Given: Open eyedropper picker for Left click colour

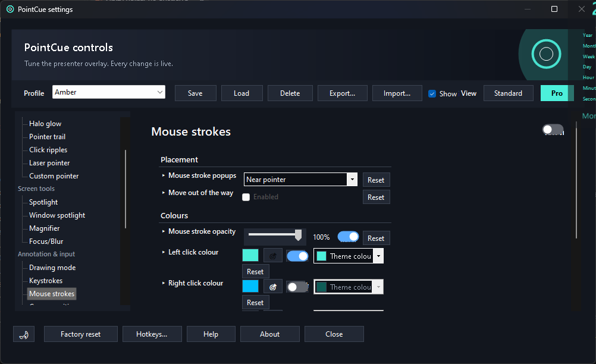Looking at the screenshot, I should tap(273, 256).
